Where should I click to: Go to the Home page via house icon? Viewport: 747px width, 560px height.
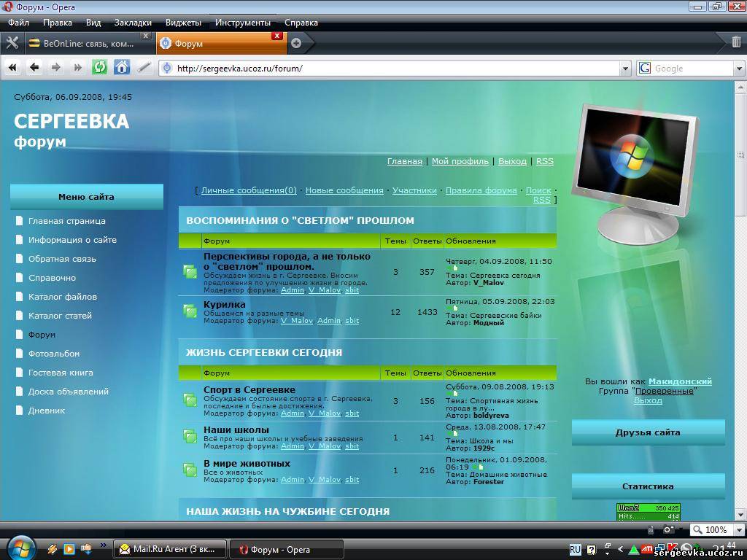(122, 68)
